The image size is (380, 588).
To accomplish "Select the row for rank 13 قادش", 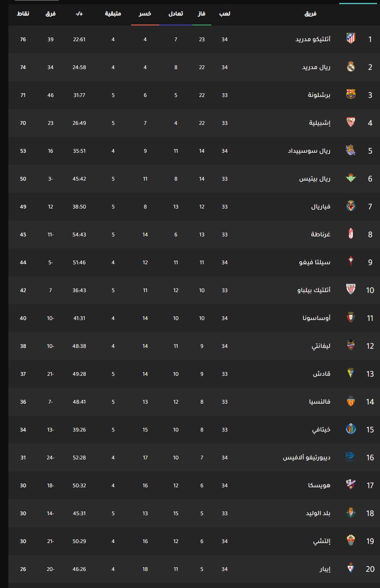I will click(x=194, y=374).
